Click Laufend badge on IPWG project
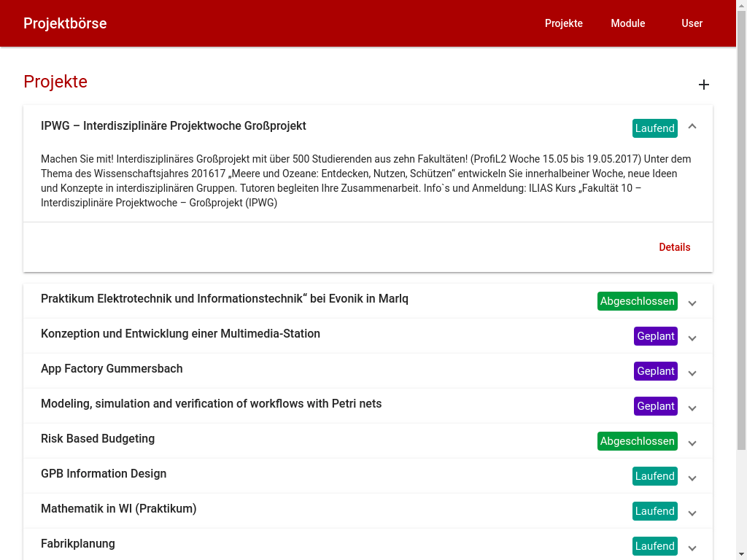This screenshot has width=747, height=560. pyautogui.click(x=654, y=128)
